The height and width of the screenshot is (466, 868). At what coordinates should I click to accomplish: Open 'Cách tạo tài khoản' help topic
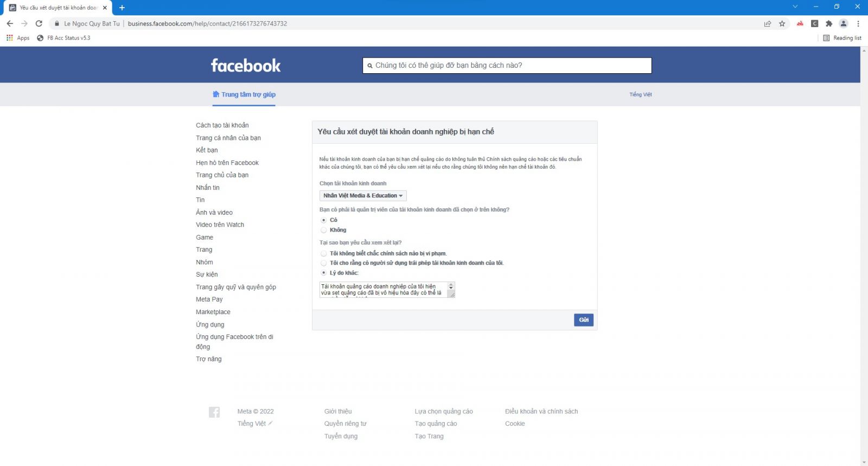222,125
